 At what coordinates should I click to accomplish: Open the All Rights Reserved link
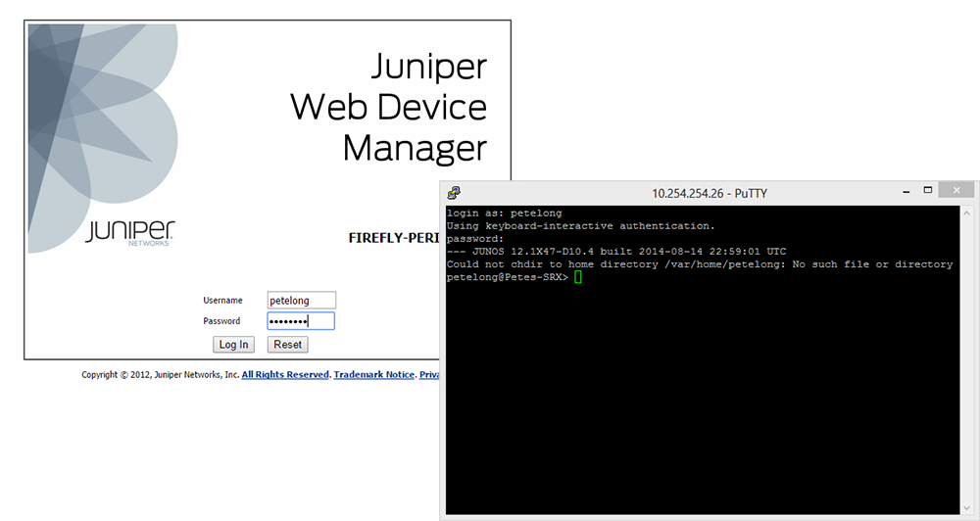click(x=285, y=375)
